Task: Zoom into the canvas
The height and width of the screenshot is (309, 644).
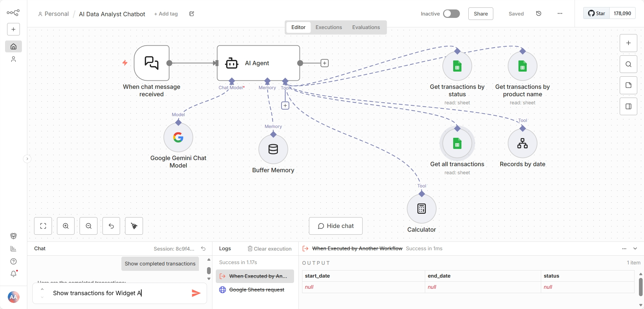Action: click(x=66, y=226)
